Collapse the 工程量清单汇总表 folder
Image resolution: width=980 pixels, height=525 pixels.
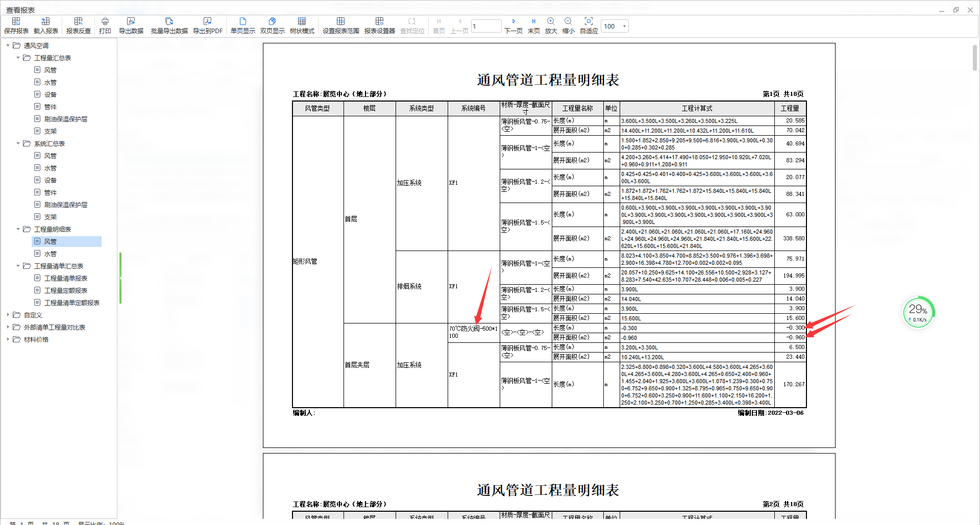coord(18,266)
